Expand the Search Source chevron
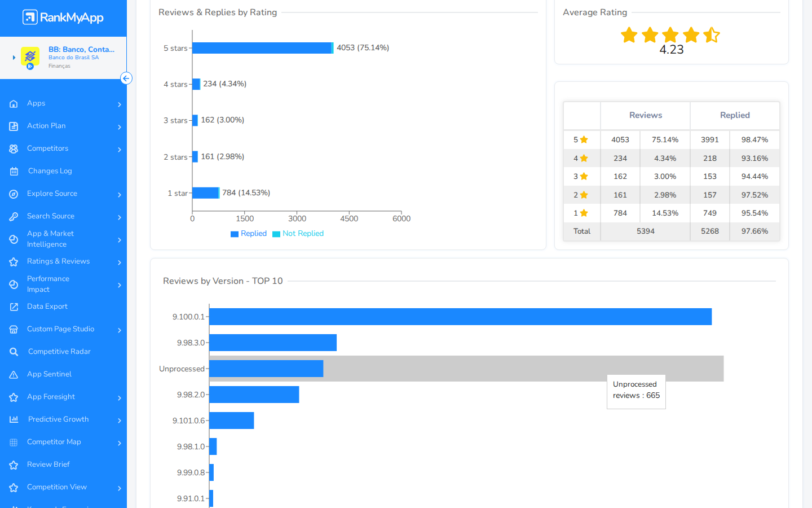812x508 pixels. [x=120, y=217]
